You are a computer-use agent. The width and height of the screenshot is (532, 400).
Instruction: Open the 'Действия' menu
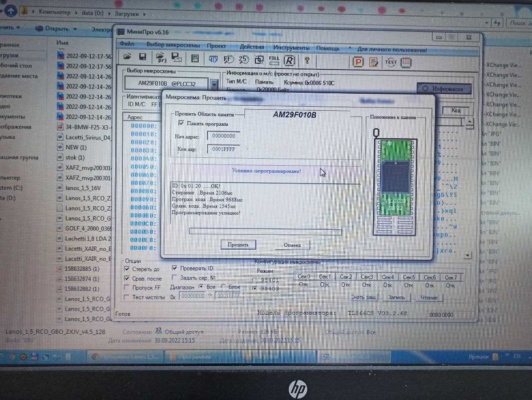tap(252, 46)
